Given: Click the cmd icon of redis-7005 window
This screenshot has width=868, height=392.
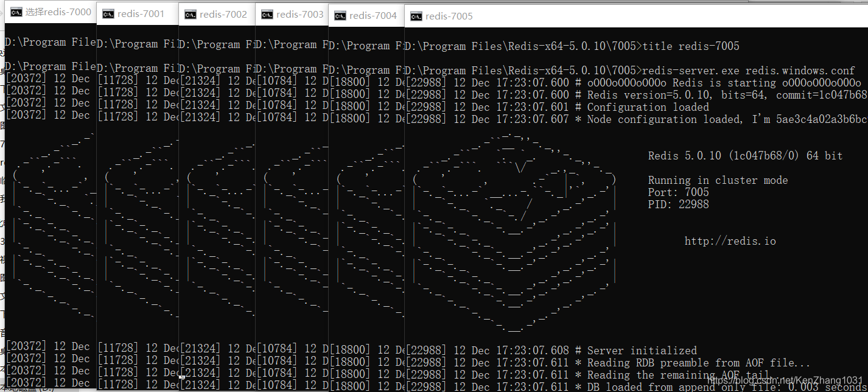Looking at the screenshot, I should click(416, 16).
